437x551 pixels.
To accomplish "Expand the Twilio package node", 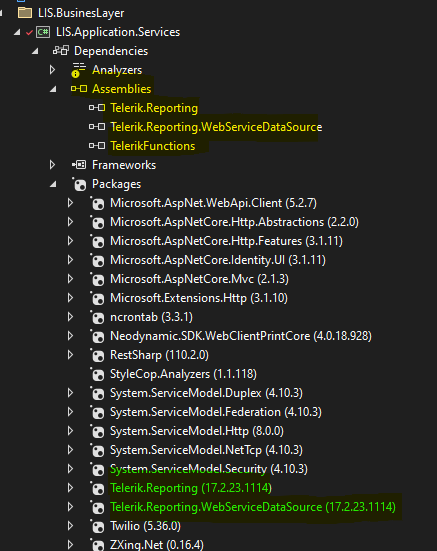I will [70, 526].
